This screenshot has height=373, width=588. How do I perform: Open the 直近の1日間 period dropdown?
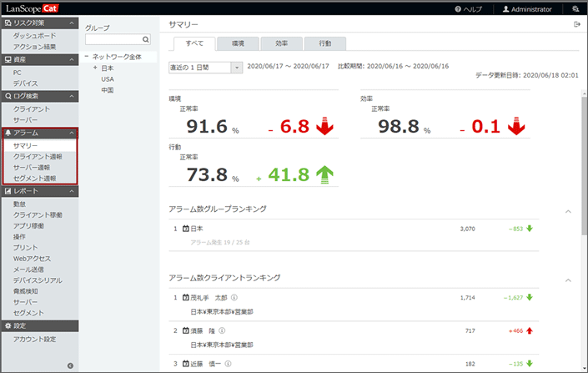click(x=237, y=68)
